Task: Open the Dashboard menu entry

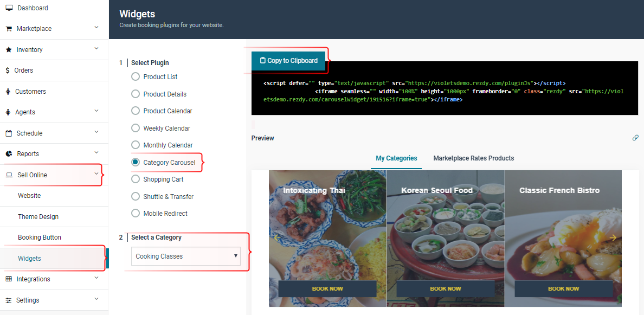Action: point(54,8)
